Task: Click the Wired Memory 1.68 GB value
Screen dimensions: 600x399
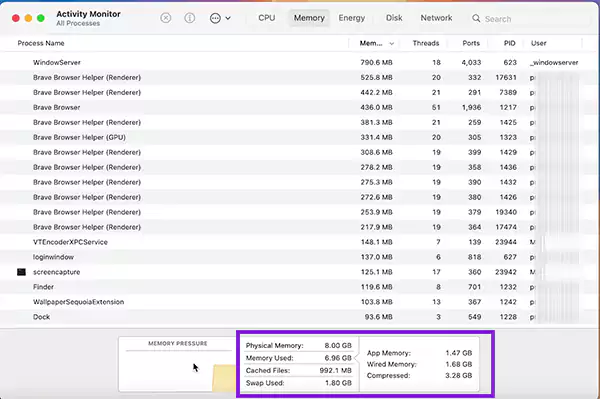Action: tap(458, 364)
